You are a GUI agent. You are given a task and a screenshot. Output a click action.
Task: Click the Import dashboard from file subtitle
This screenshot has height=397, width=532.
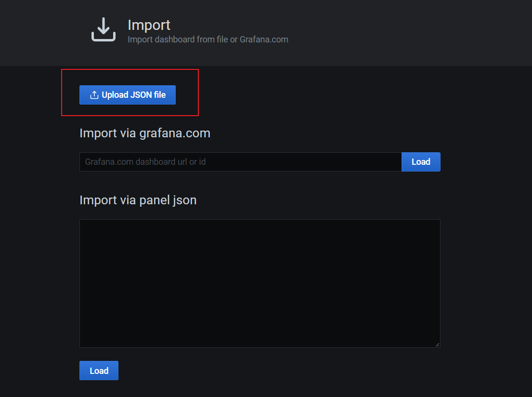pyautogui.click(x=208, y=40)
